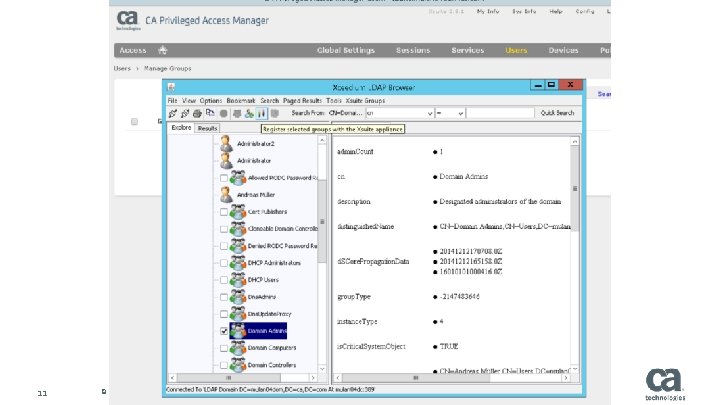Select the DHCP Users group icon
The image size is (720, 405).
coord(238,280)
